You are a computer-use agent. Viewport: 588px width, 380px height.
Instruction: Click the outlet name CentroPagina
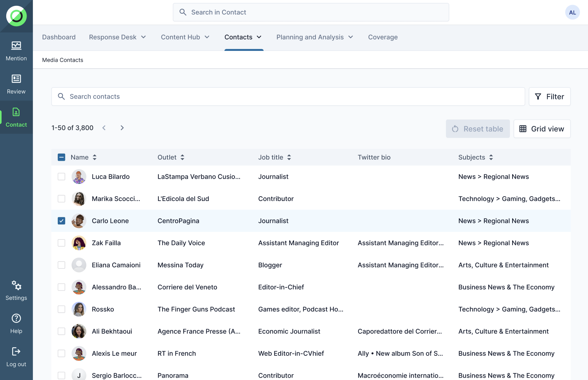coord(178,221)
